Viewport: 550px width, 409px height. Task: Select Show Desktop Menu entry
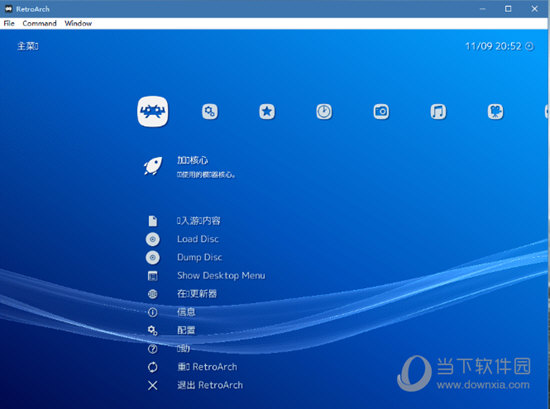[221, 276]
